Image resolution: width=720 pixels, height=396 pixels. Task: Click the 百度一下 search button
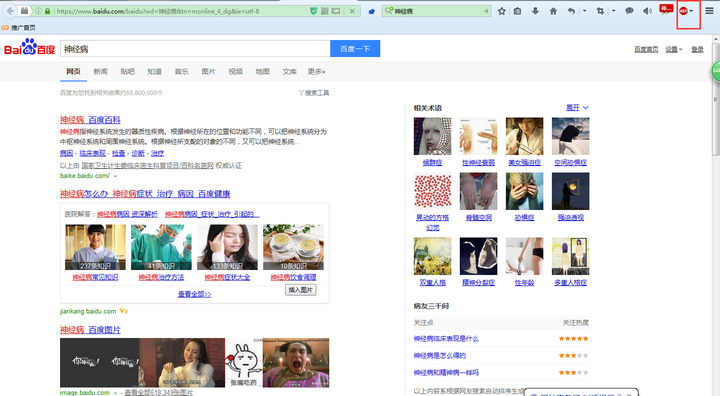(x=355, y=49)
